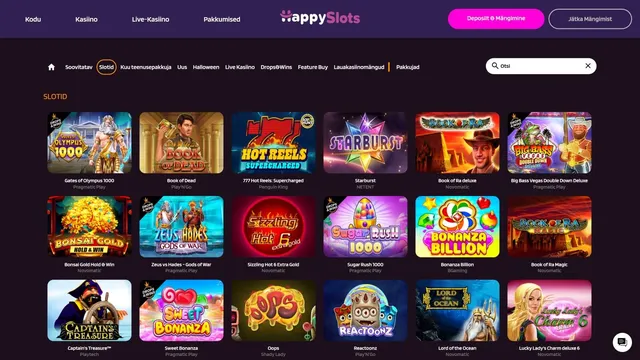Click the Jätka Mängimist button
Screen dimensions: 640x360
[x=590, y=19]
